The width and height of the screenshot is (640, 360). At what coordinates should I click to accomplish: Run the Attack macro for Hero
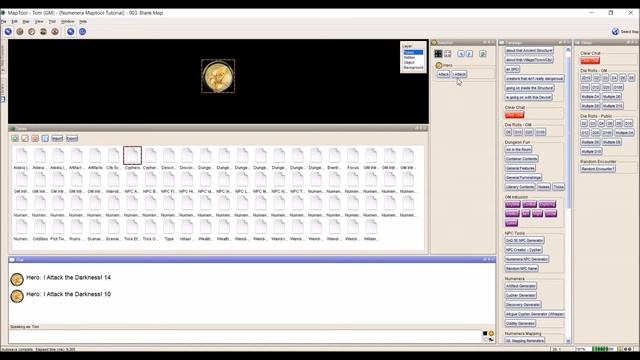pyautogui.click(x=443, y=74)
